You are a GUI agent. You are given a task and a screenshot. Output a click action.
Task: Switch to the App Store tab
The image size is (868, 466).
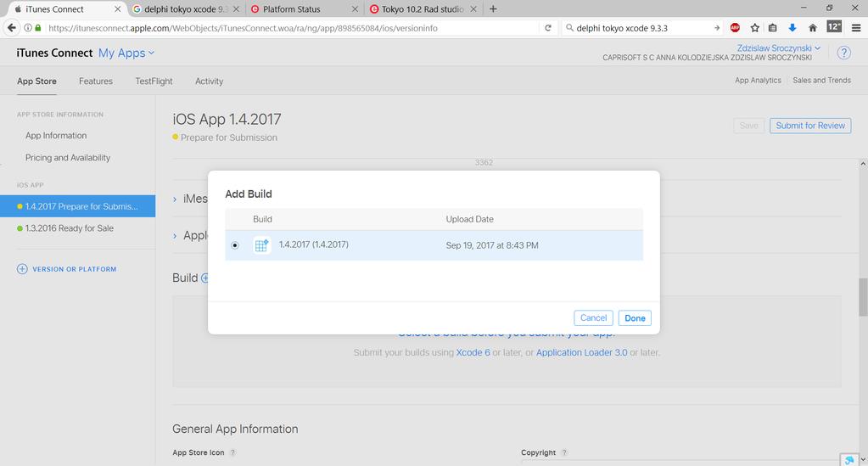point(36,81)
